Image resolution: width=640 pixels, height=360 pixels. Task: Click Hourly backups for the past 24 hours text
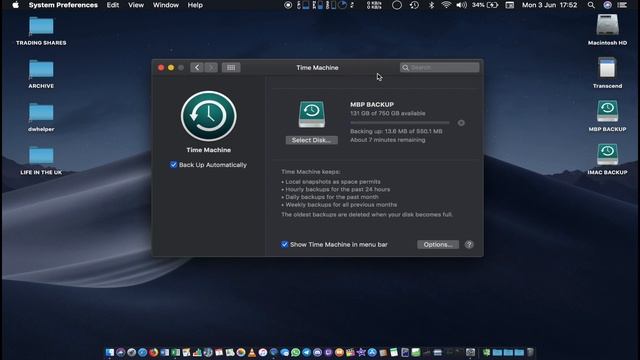(338, 189)
